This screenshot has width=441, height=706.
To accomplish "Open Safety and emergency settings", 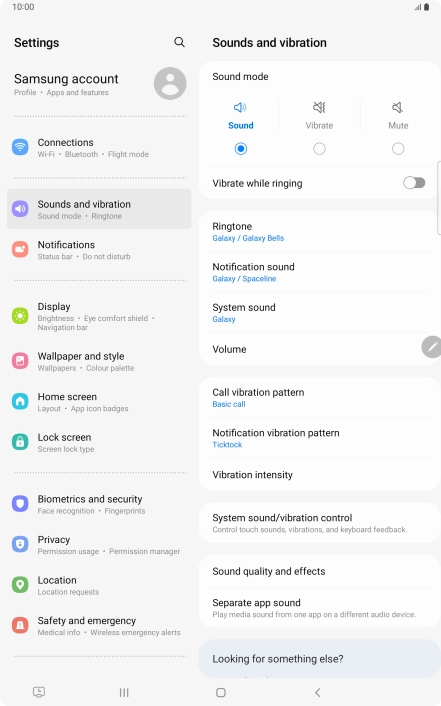I will (x=99, y=625).
